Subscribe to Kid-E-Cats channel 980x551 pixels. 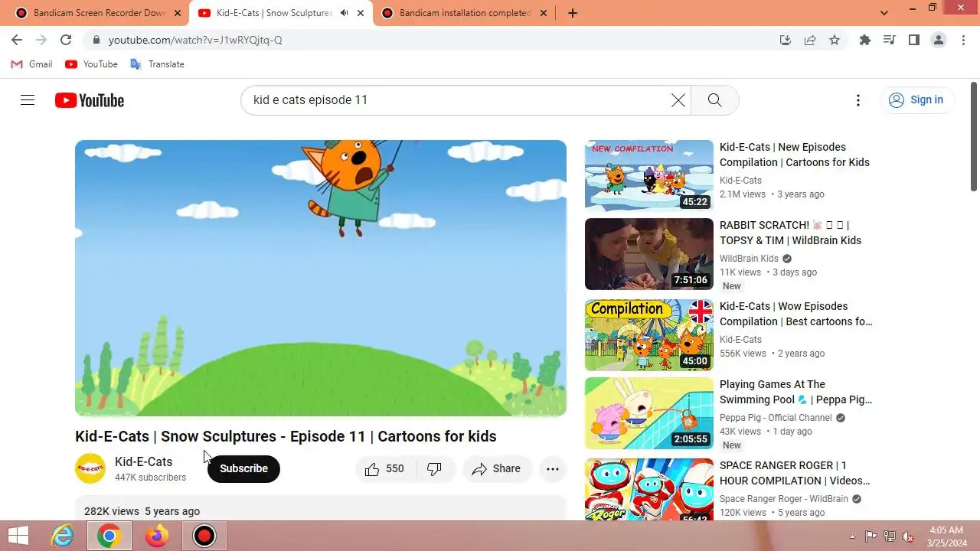pyautogui.click(x=243, y=468)
